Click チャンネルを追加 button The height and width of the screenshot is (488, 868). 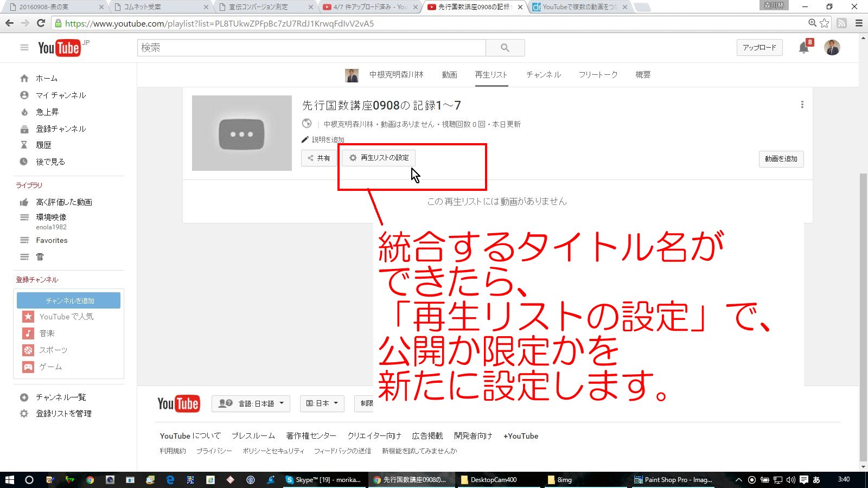tap(69, 300)
